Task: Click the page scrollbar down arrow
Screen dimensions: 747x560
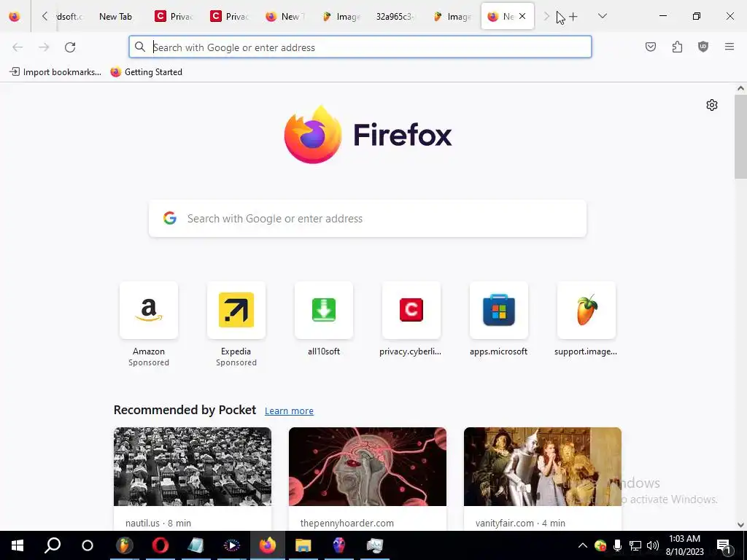Action: coord(740,525)
